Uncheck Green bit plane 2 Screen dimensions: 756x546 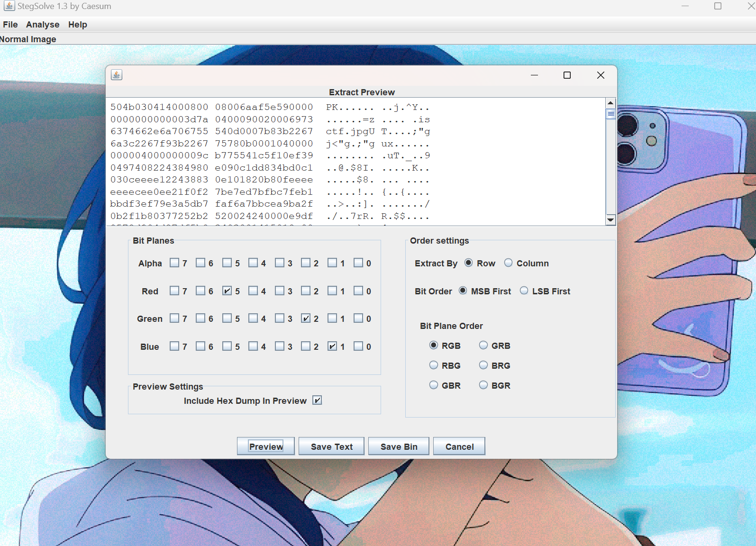(x=306, y=318)
